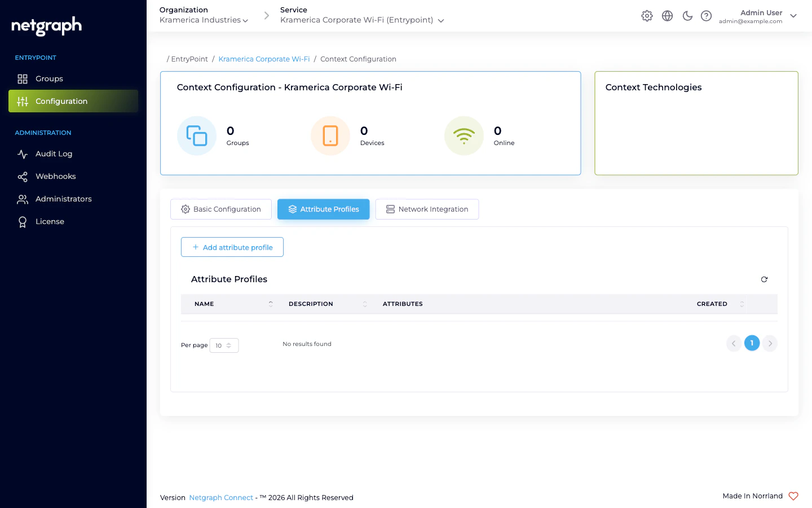
Task: Go to the next page of results
Action: coord(770,343)
